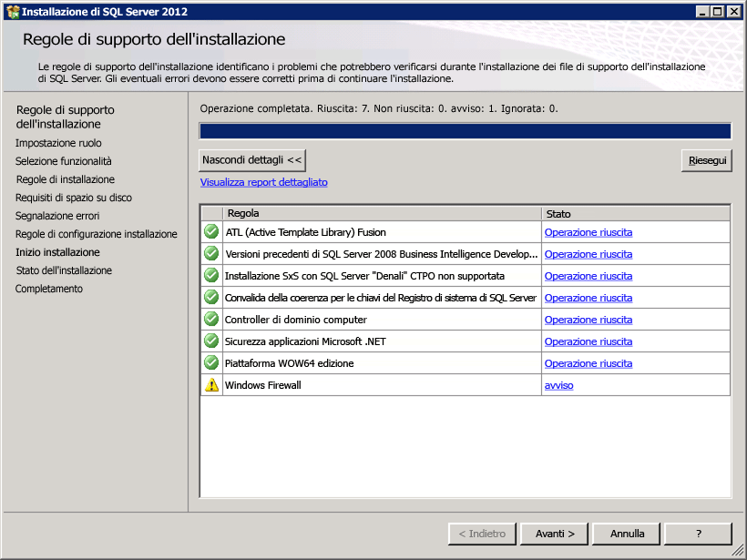Click Operazione riuscita beside the SxS installation rule
The height and width of the screenshot is (560, 747).
pos(588,276)
